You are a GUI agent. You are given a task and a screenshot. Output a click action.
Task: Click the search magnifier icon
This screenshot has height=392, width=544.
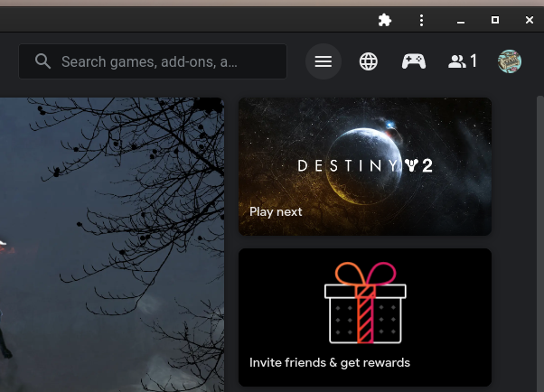43,61
